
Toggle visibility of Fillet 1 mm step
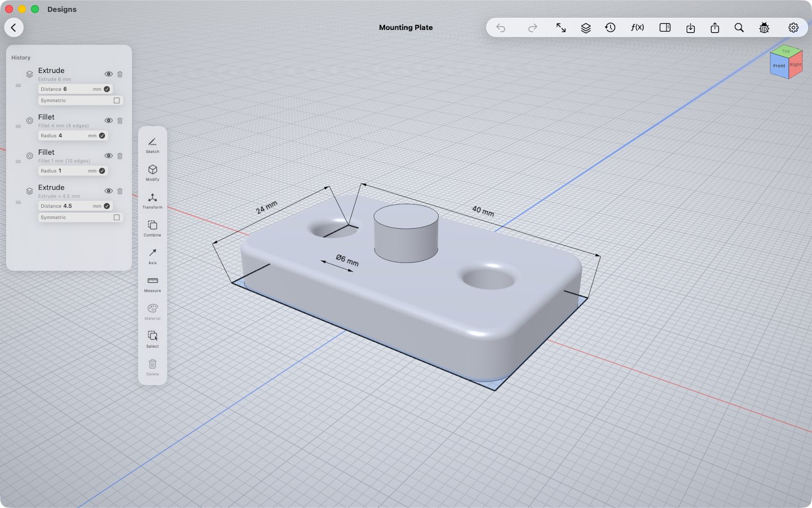(109, 156)
